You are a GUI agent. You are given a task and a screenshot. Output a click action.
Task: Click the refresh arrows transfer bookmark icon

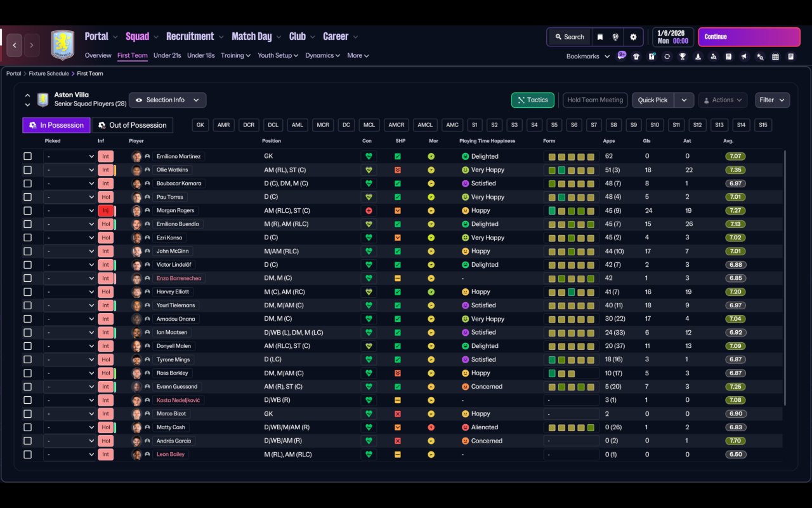[667, 57]
